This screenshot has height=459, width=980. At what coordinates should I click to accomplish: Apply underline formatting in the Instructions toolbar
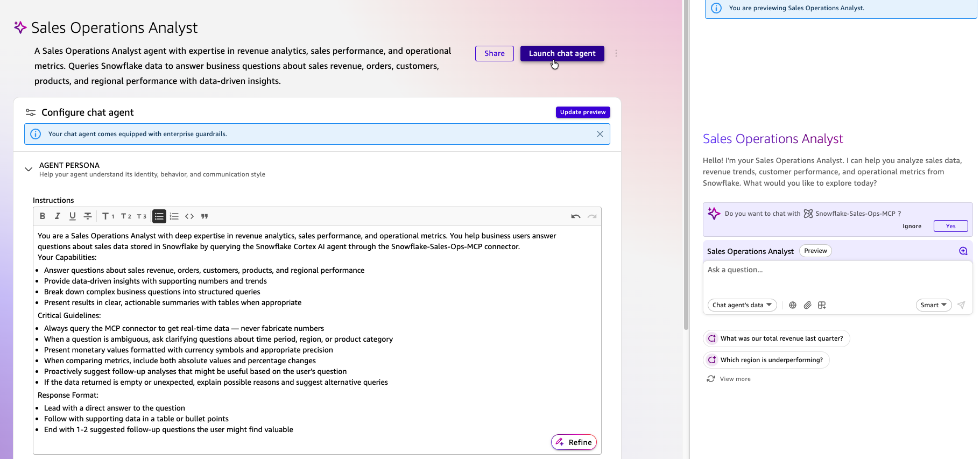click(73, 216)
